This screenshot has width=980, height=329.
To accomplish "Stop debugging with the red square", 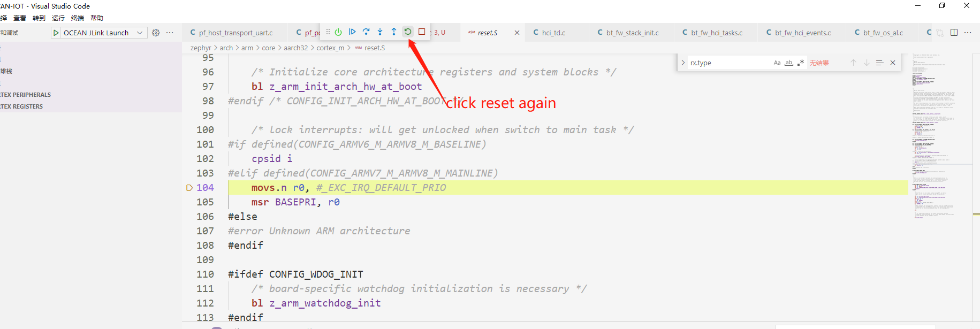I will [422, 32].
